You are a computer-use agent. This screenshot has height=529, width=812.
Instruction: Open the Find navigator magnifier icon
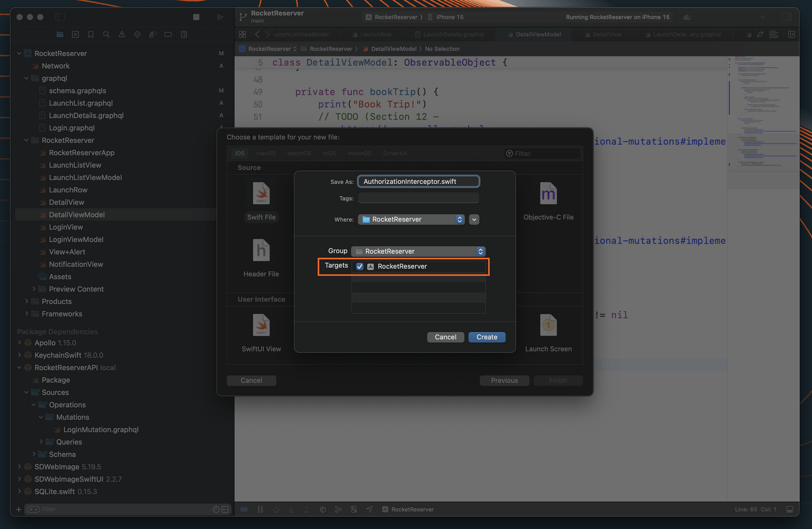pos(106,34)
